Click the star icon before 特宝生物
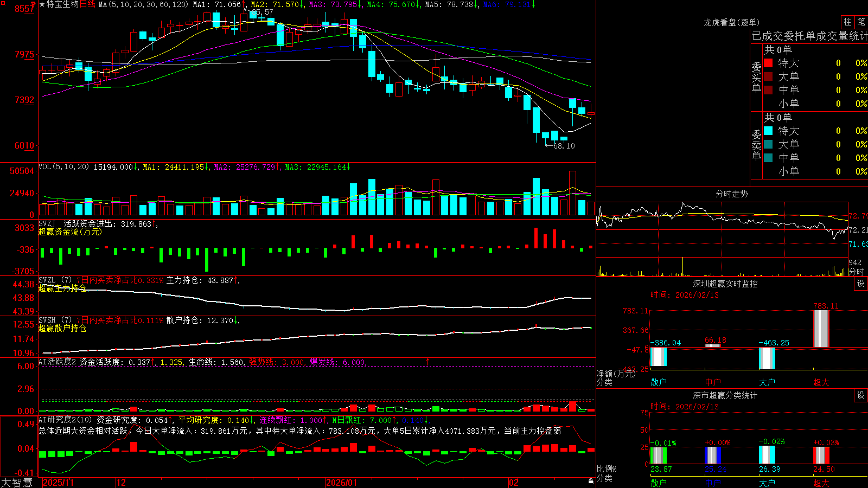This screenshot has width=868, height=488. click(x=42, y=4)
